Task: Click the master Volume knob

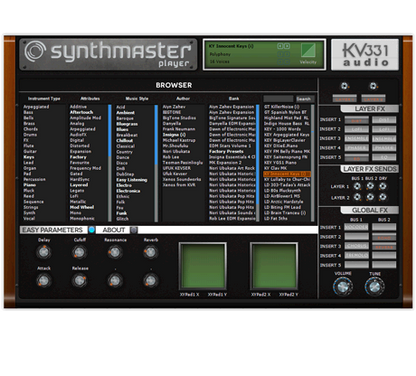Action: (343, 286)
